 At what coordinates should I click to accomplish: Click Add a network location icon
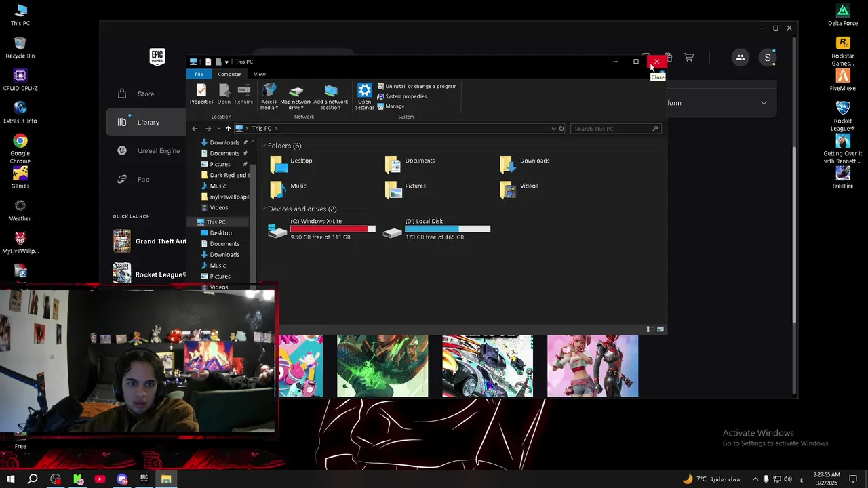(331, 97)
